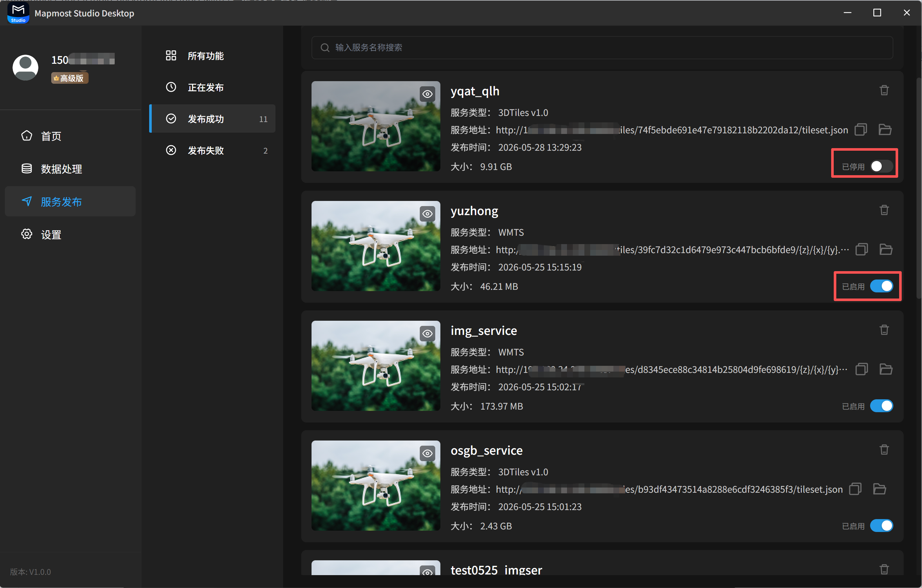Click the 46.21 MB size value
The height and width of the screenshot is (588, 922).
(499, 287)
